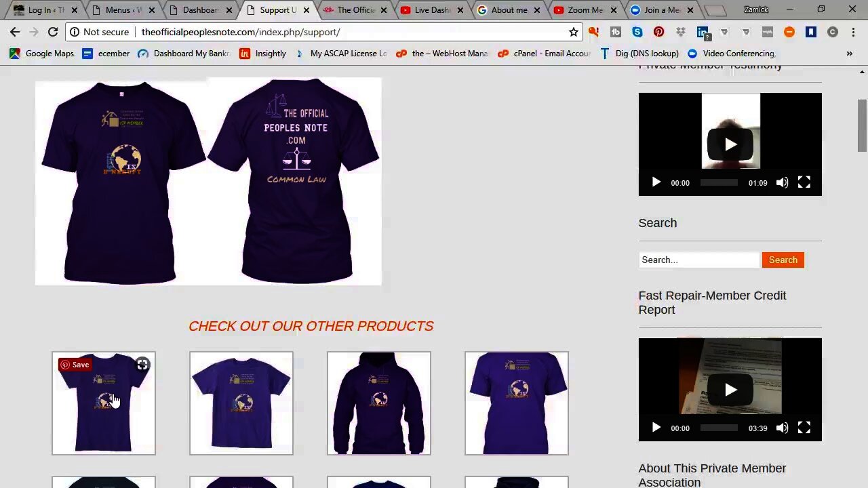The image size is (868, 488).
Task: Open the Chrome three-dot menu
Action: (854, 32)
